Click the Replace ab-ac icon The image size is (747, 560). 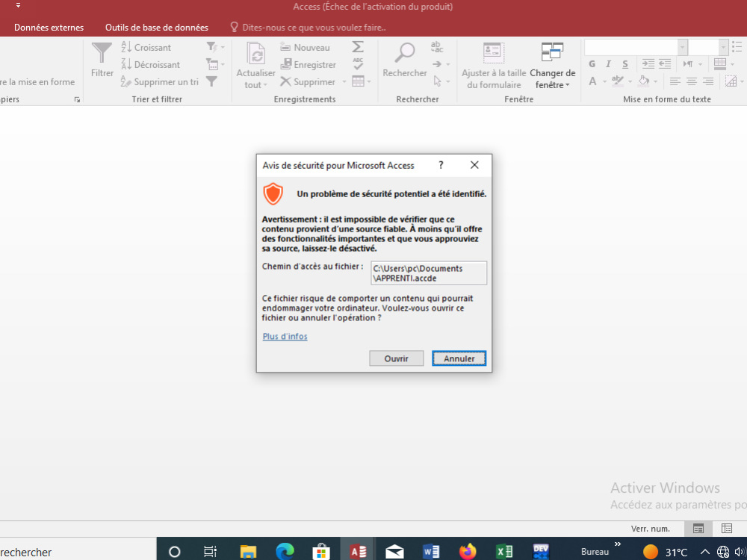pos(437,46)
